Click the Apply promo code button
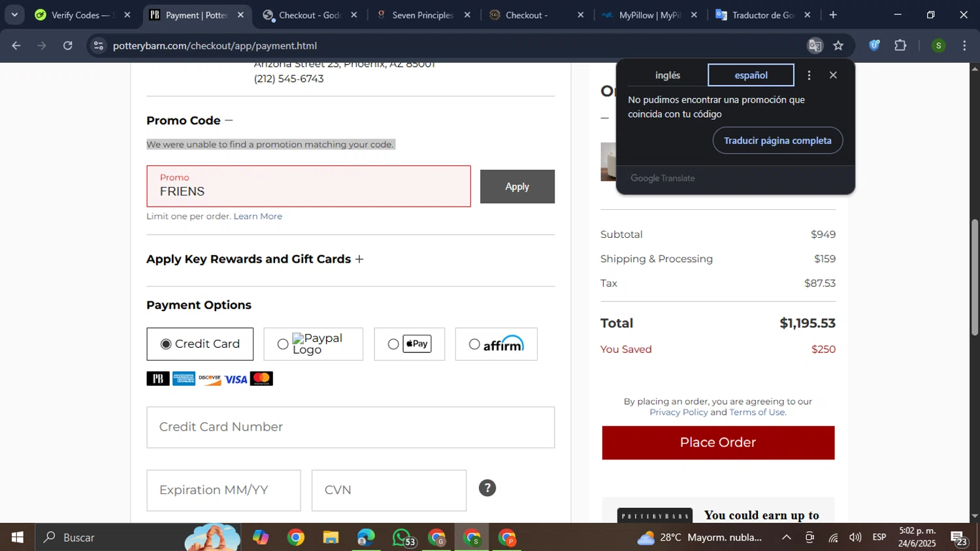This screenshot has height=551, width=980. [x=517, y=186]
